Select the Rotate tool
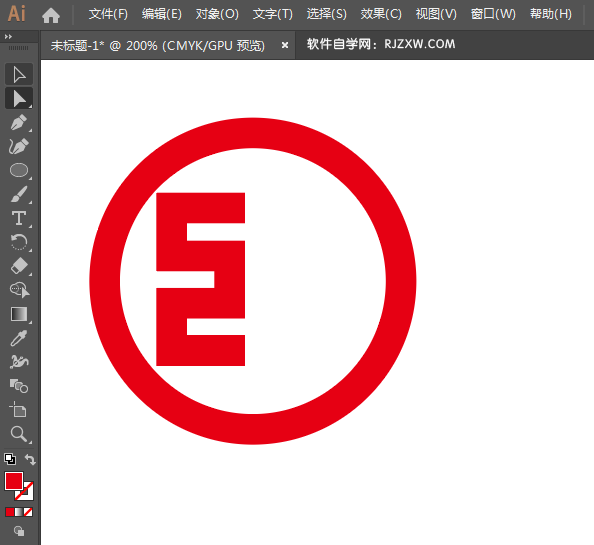This screenshot has height=545, width=594. click(x=19, y=242)
